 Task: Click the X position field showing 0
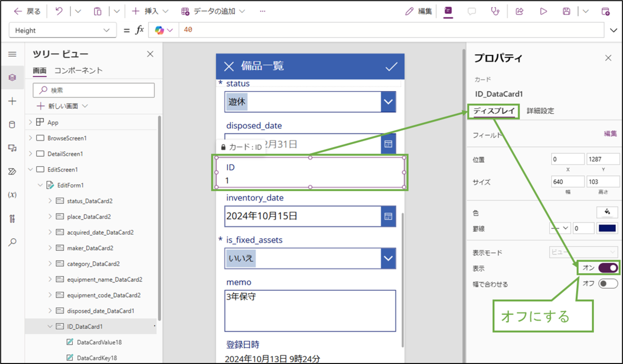[568, 159]
